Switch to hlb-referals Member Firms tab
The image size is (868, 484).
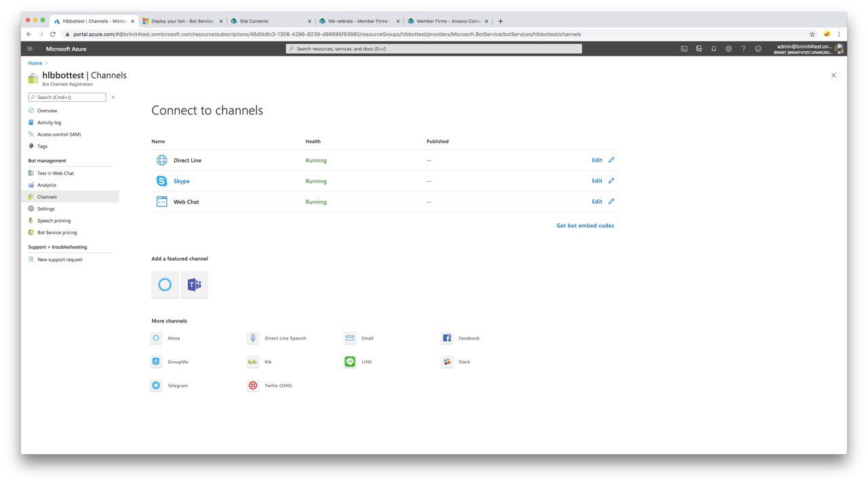point(359,21)
